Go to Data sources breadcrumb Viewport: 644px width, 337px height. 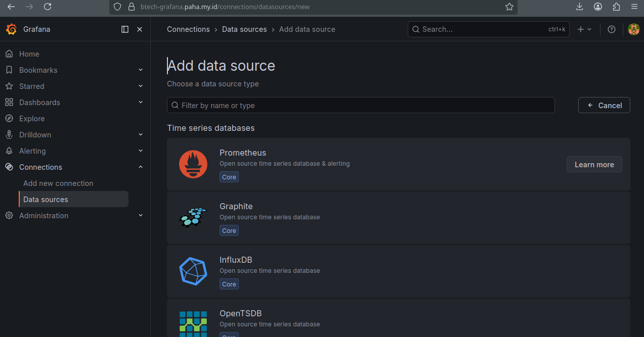[244, 29]
